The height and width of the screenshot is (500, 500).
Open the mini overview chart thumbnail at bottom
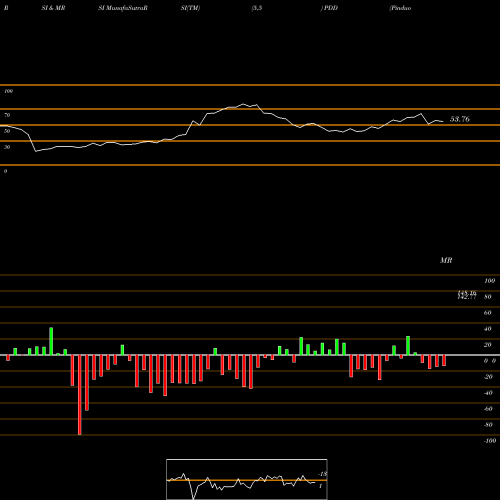point(247,479)
